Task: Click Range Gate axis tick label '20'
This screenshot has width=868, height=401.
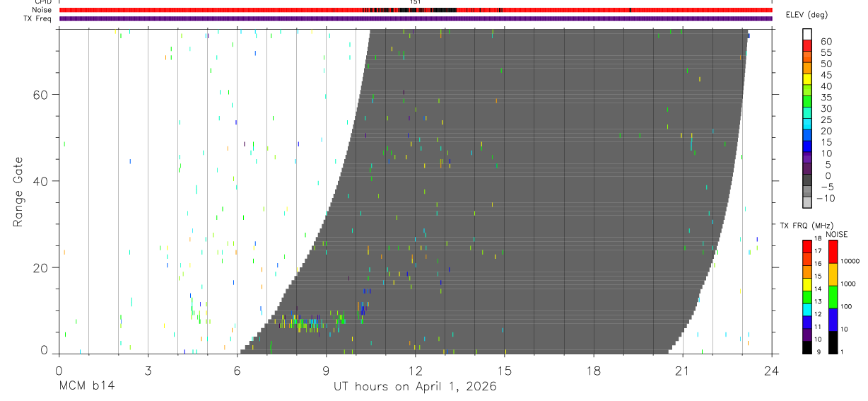Action: (x=42, y=268)
